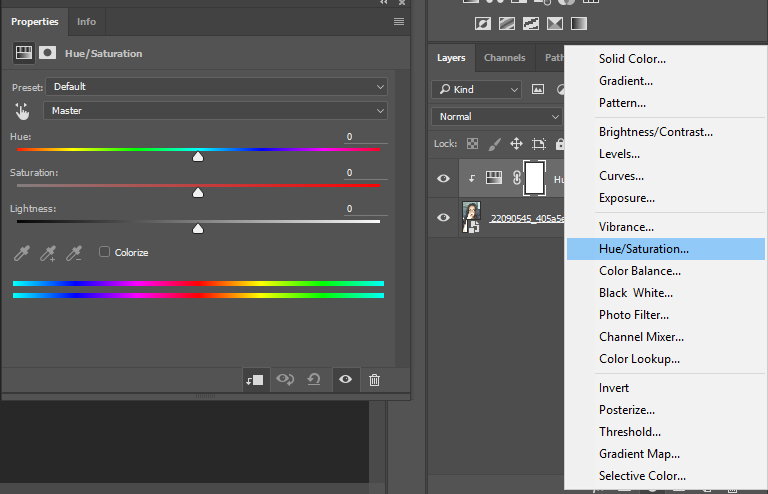Choose Vibrance... from the menu

pos(666,227)
